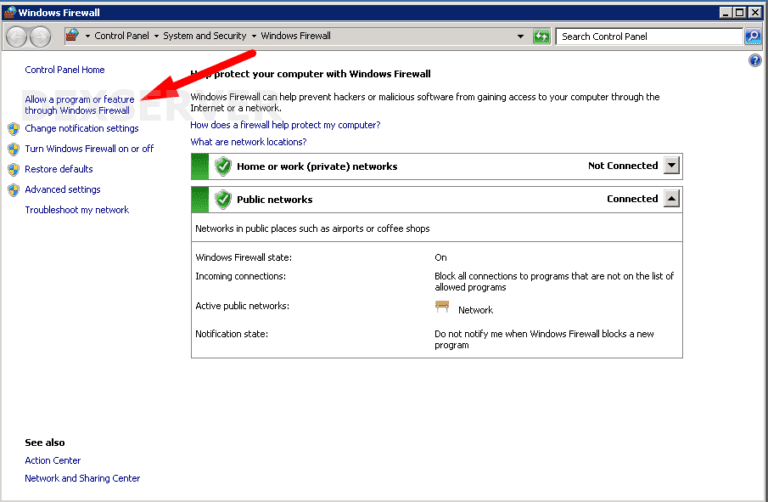Select Control Panel in breadcrumb path
The image size is (768, 502).
[x=121, y=36]
